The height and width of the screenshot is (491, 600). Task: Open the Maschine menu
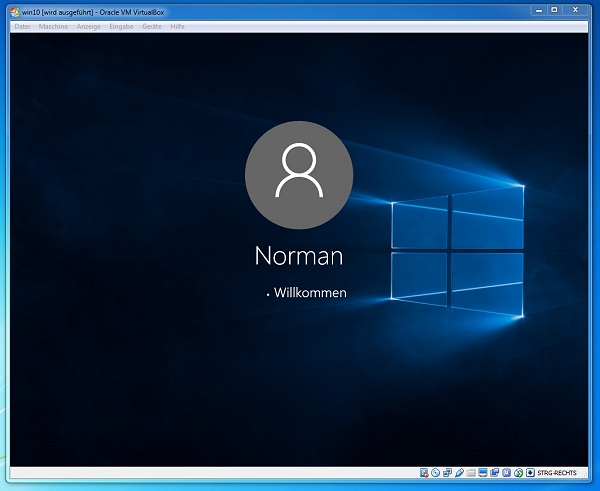click(53, 26)
